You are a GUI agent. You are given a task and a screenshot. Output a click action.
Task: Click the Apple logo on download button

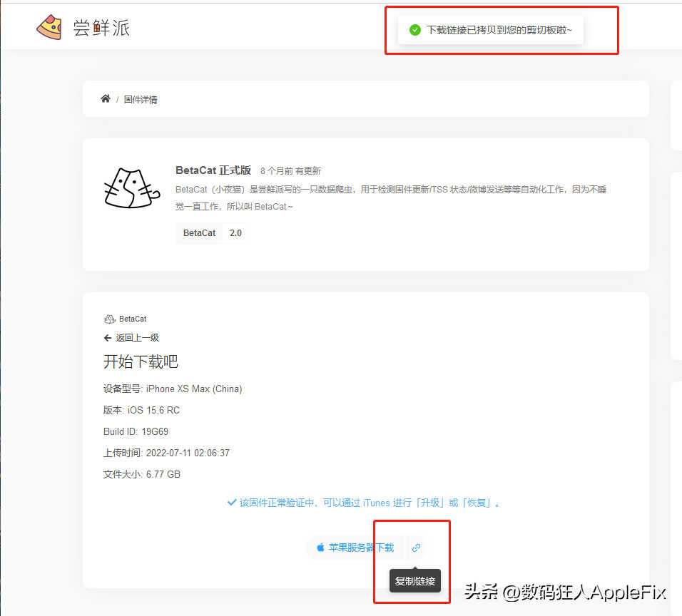[x=320, y=548]
